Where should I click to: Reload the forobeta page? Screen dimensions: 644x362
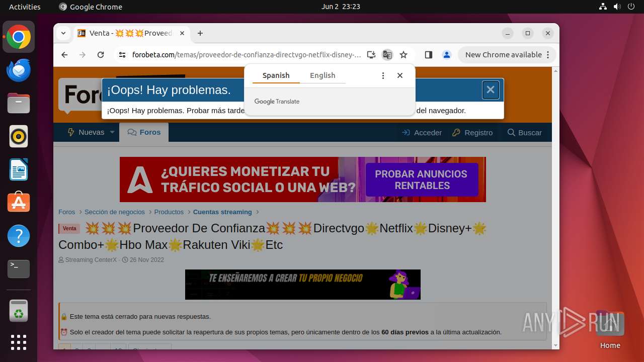[101, 55]
